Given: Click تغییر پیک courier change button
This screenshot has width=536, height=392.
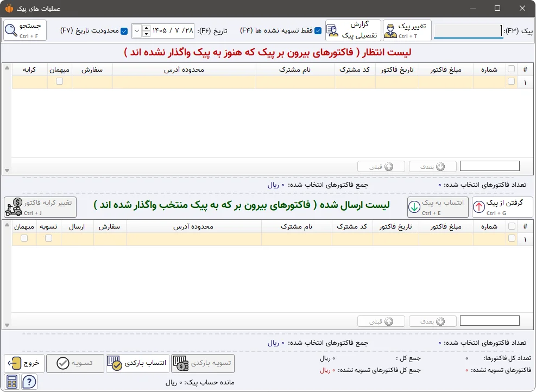Looking at the screenshot, I should [407, 30].
